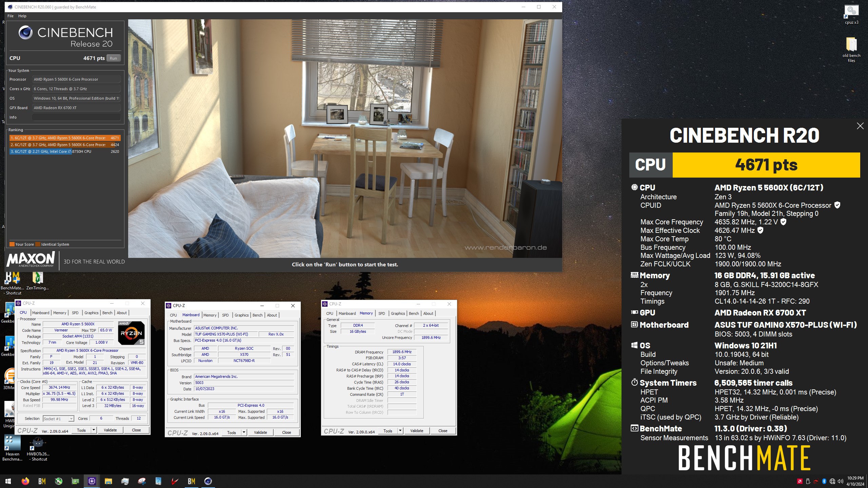Expand Tools arrow in middle CPU-Z window
The width and height of the screenshot is (868, 488).
(x=244, y=433)
